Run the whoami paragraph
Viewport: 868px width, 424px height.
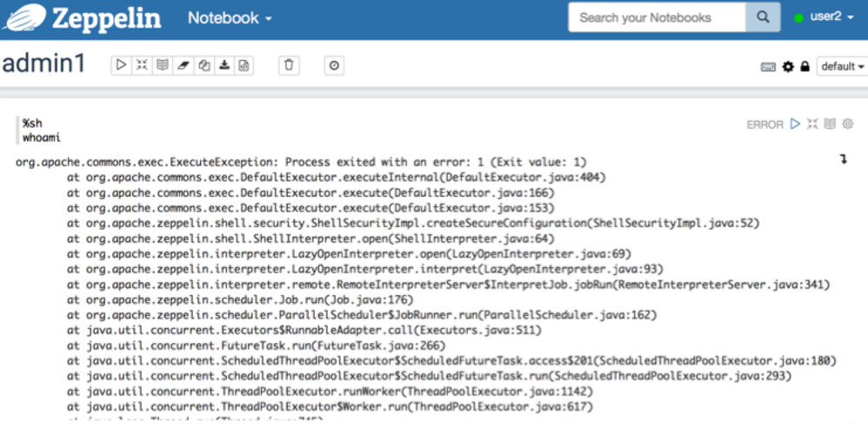coord(795,125)
